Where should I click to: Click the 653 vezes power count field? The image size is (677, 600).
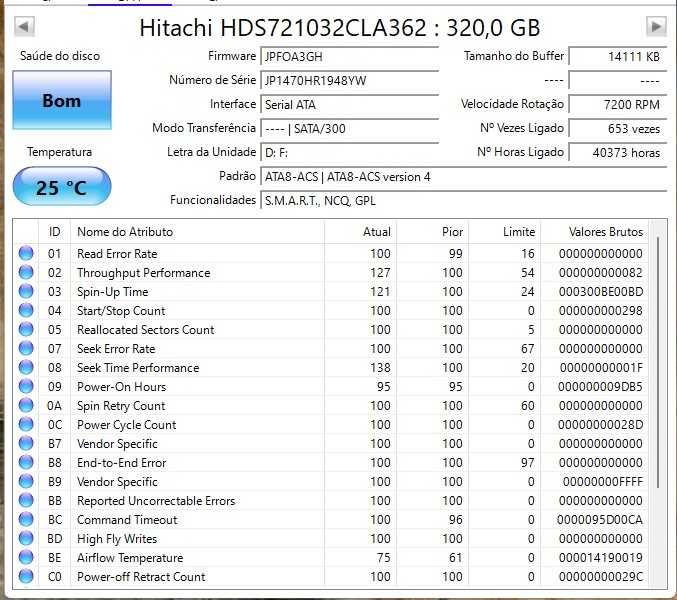coord(618,129)
